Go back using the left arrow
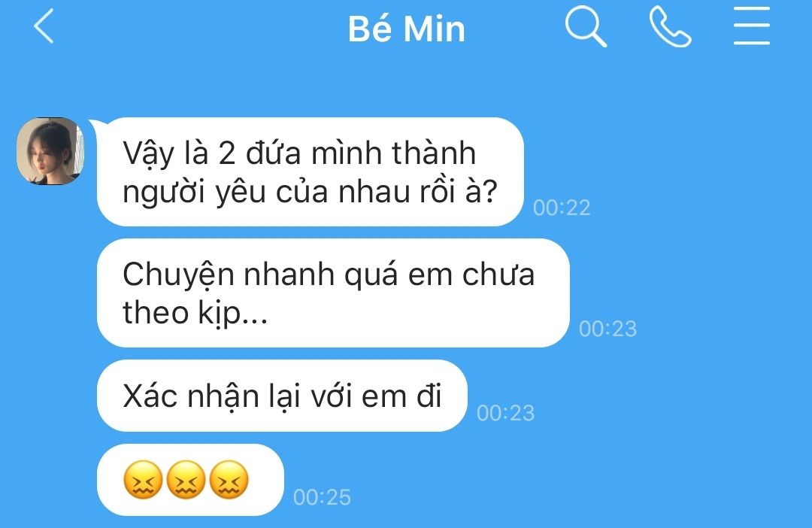 (x=44, y=27)
